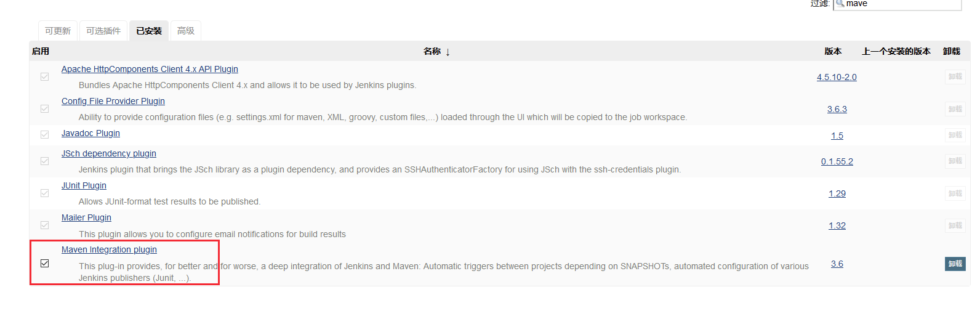Toggle the Javadoc Plugin enabled checkbox
This screenshot has height=316, width=980.
45,134
